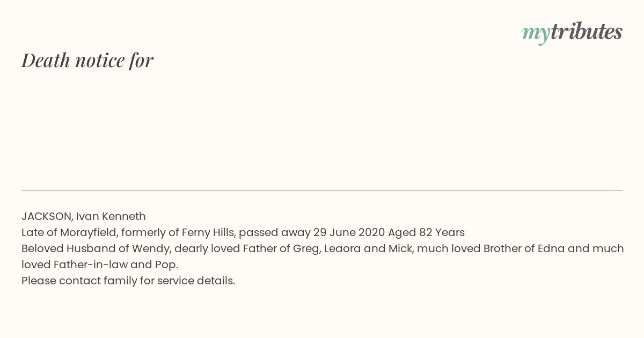Screen dimensions: 644x338
Task: Click the mytributes logo
Action: (572, 33)
